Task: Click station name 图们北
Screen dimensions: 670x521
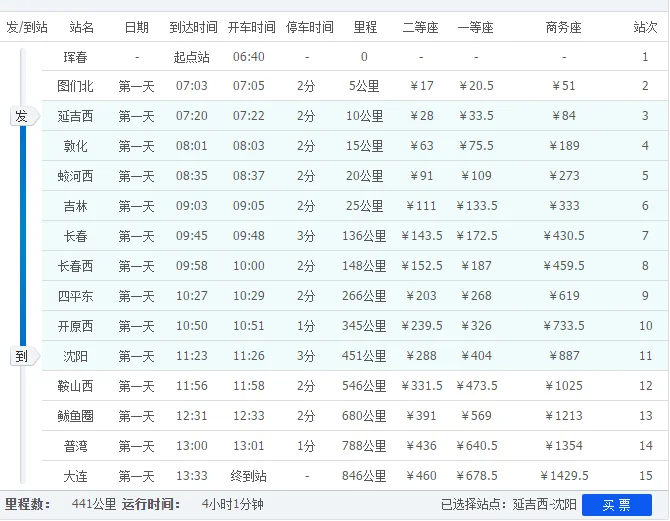Action: [x=75, y=86]
